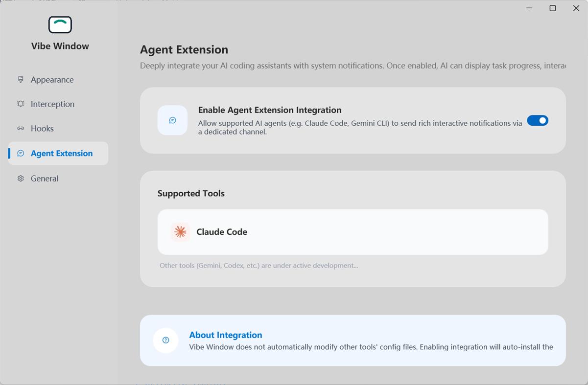This screenshot has width=588, height=385.
Task: Click 'Allow supported AI agents' description text
Action: point(360,128)
